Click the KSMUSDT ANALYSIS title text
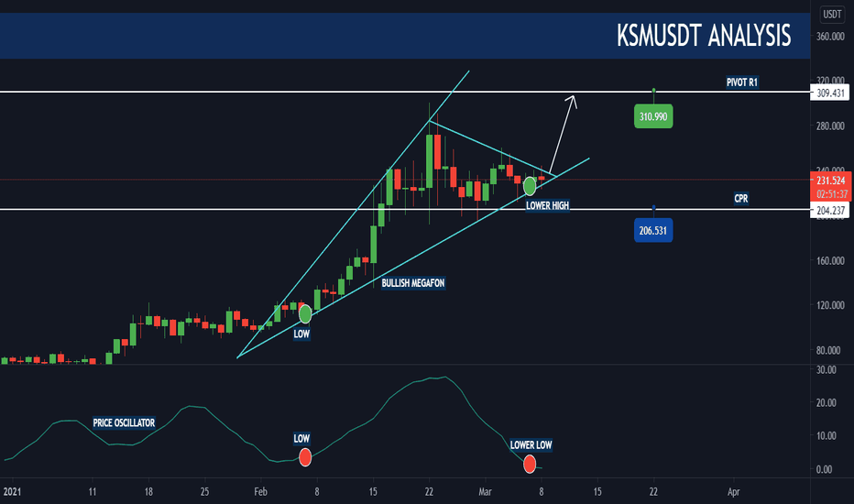The image size is (854, 504). click(704, 36)
